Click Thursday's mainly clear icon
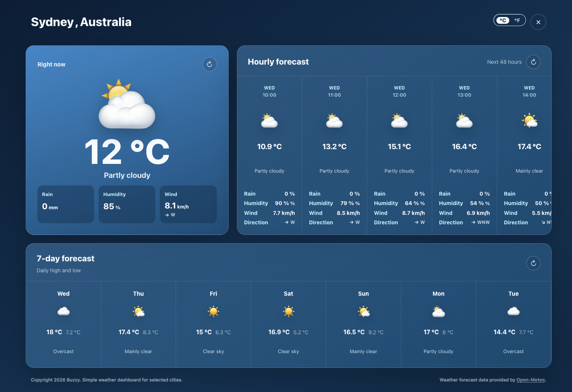 [138, 312]
